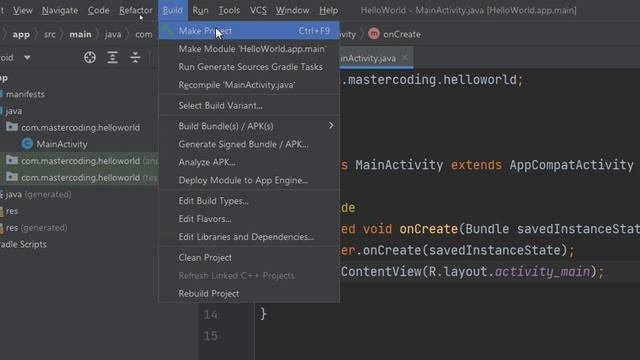Select Gradle Scripts node
This screenshot has height=360, width=640.
23,244
